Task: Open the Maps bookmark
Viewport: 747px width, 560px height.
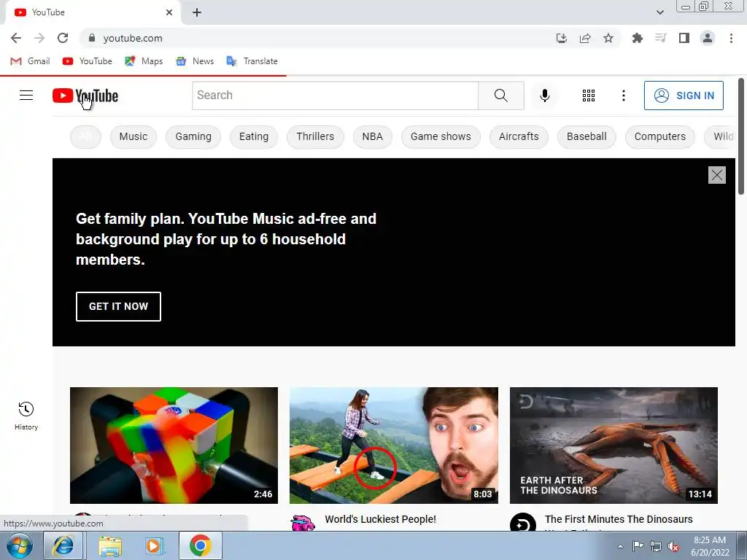Action: pyautogui.click(x=144, y=61)
